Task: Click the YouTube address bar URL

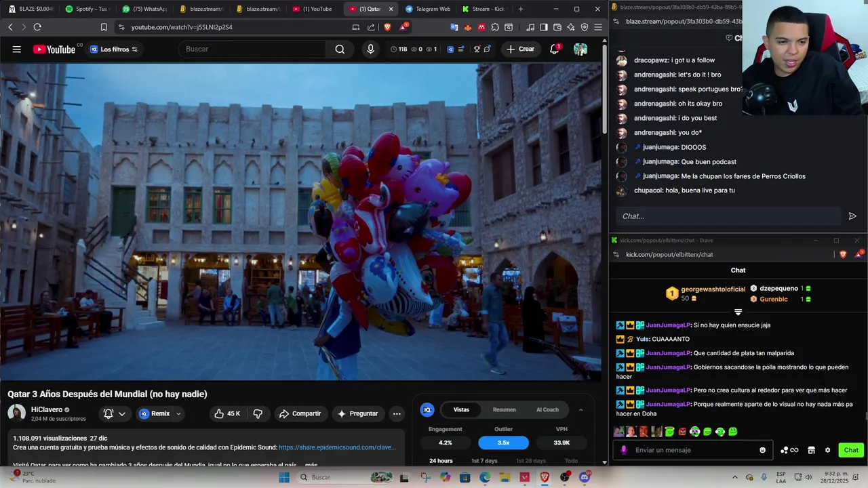Action: tap(182, 27)
